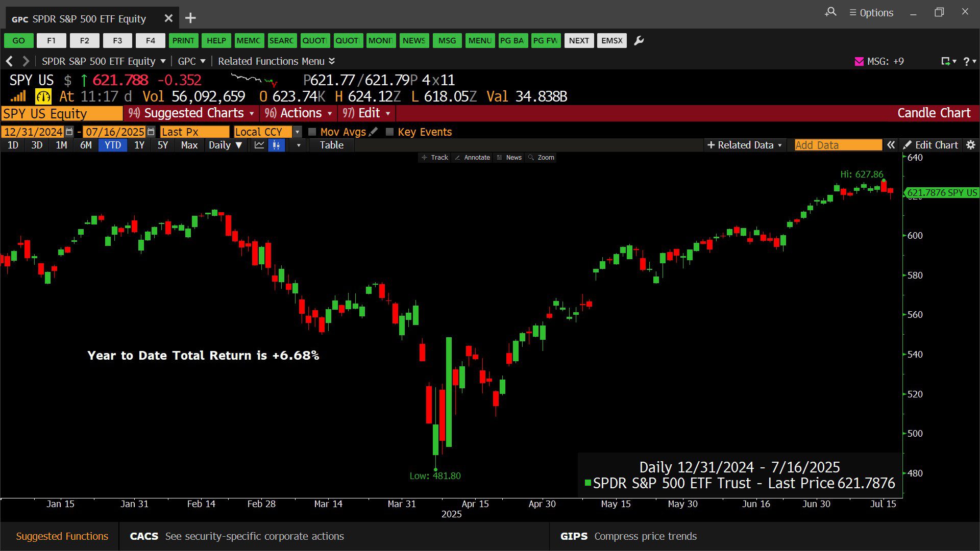Open the Actions dropdown menu
Viewport: 980px width, 551px height.
(299, 113)
